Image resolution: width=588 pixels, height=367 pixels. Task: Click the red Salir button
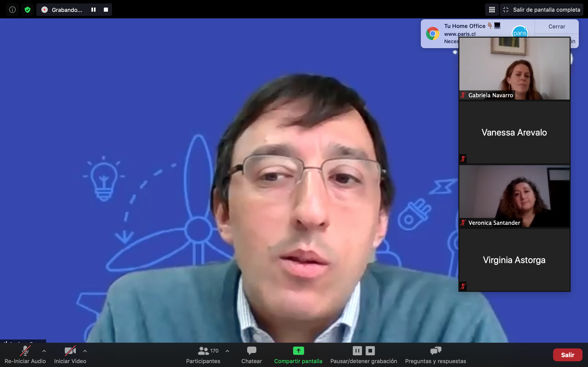click(x=567, y=355)
